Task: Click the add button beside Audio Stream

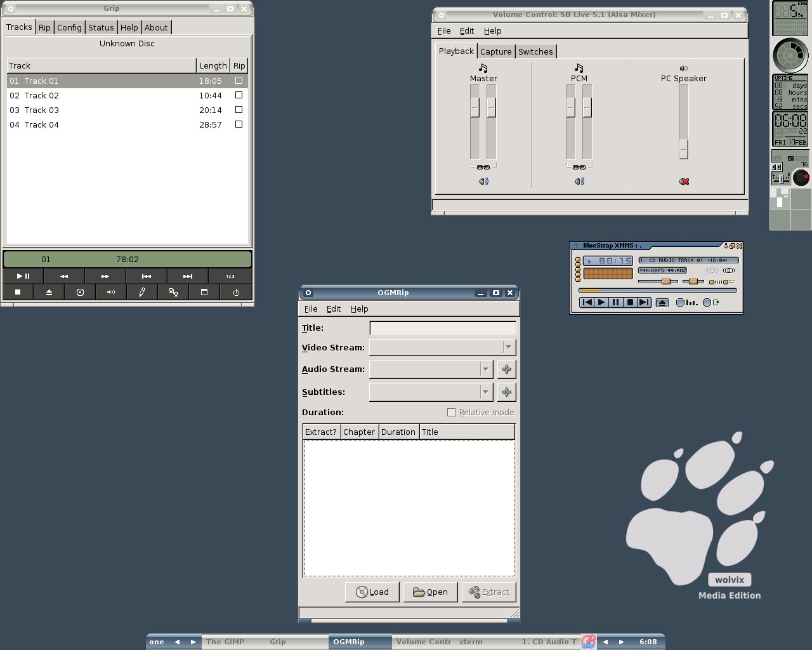Action: pyautogui.click(x=506, y=369)
